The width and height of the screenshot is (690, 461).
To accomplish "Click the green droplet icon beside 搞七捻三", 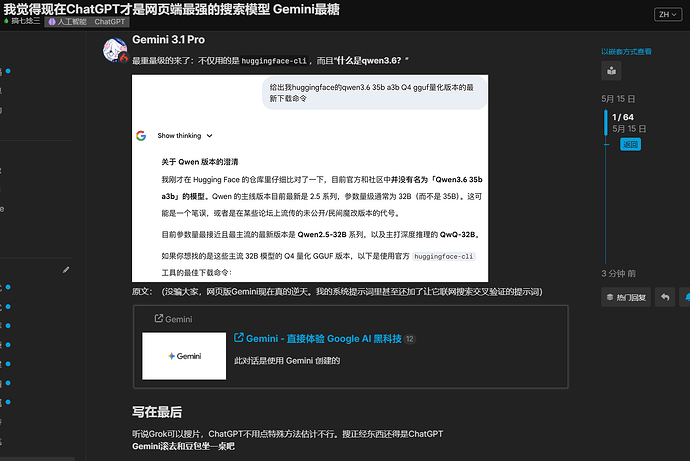I will 6,21.
